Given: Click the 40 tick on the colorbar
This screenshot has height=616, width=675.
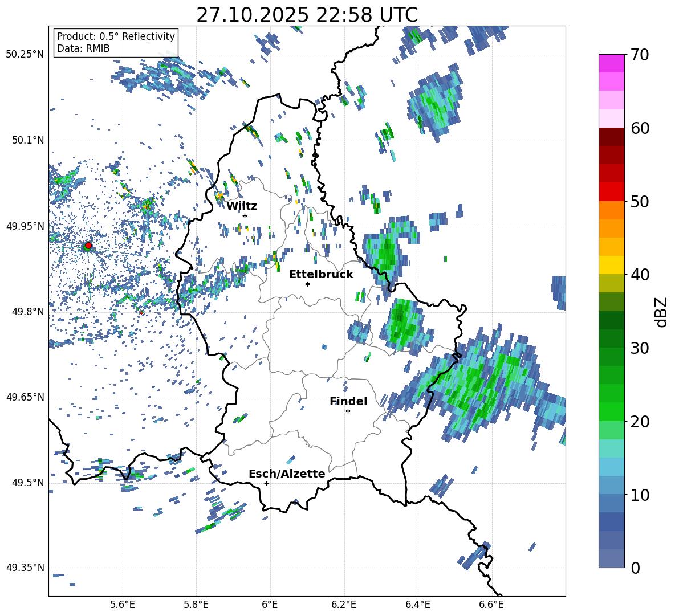Looking at the screenshot, I should 640,275.
